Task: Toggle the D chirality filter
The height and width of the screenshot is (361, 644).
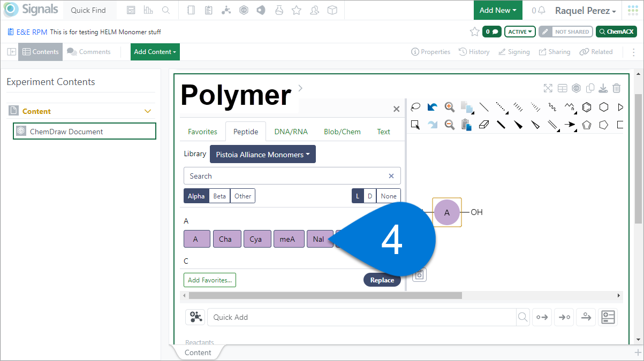Action: click(369, 196)
